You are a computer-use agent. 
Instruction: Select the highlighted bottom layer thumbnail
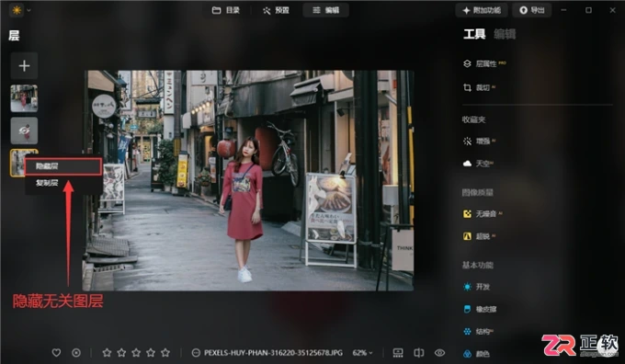coord(17,163)
